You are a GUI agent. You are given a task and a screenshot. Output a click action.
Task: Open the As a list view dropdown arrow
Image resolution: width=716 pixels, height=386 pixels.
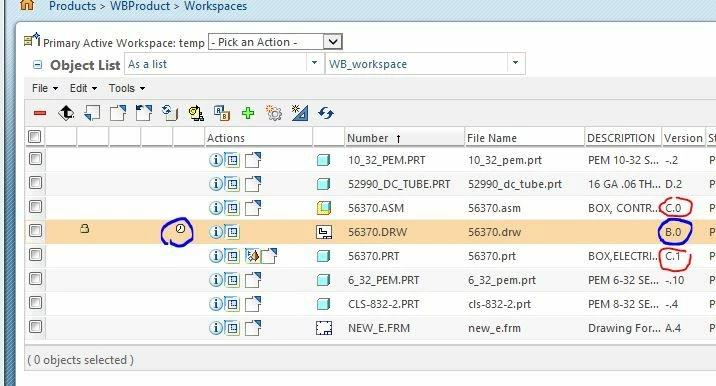point(315,63)
